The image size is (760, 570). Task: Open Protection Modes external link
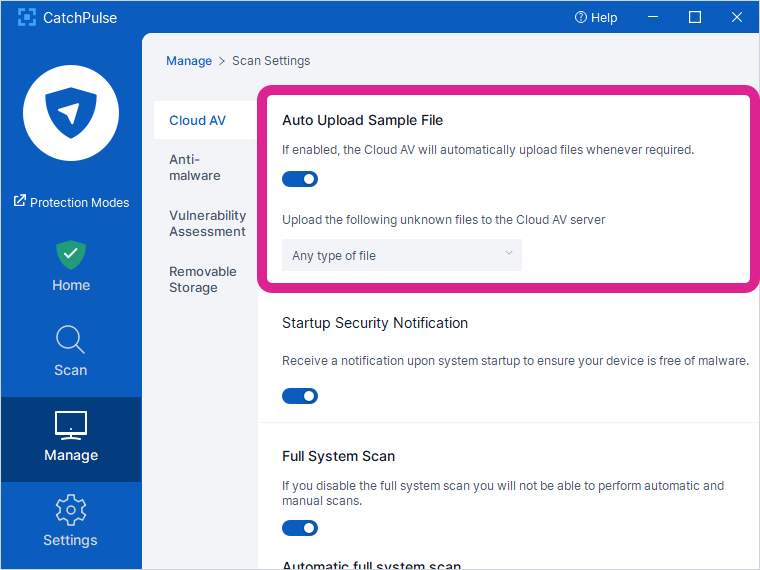click(x=71, y=202)
